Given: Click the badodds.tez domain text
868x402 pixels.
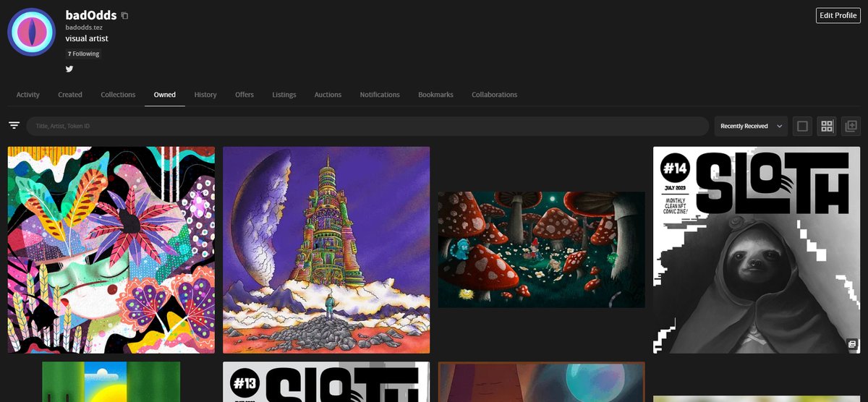Looking at the screenshot, I should coord(84,27).
